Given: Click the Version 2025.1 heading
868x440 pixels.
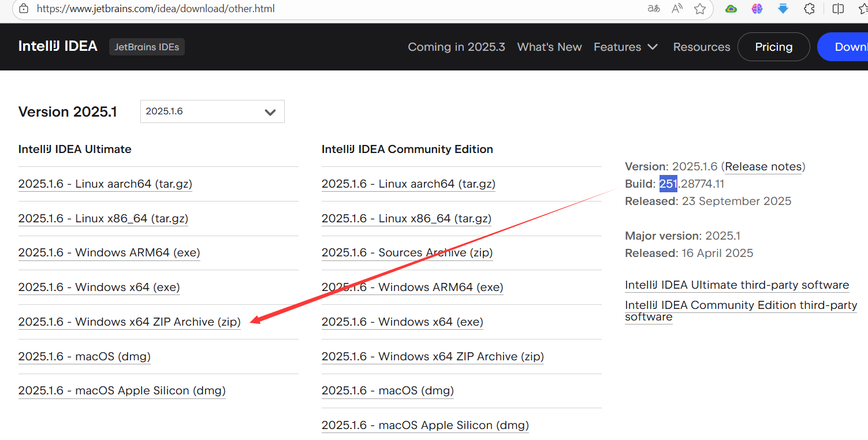Looking at the screenshot, I should (68, 111).
